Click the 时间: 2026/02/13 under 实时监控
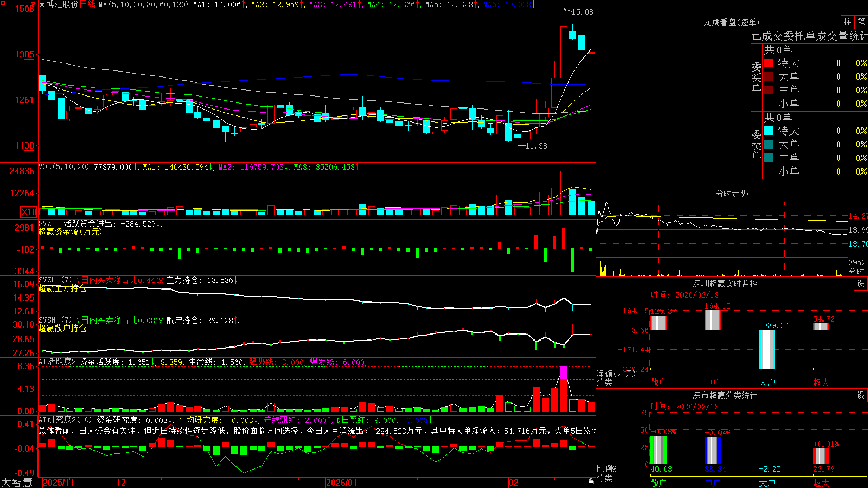This screenshot has width=868, height=488. coord(684,295)
